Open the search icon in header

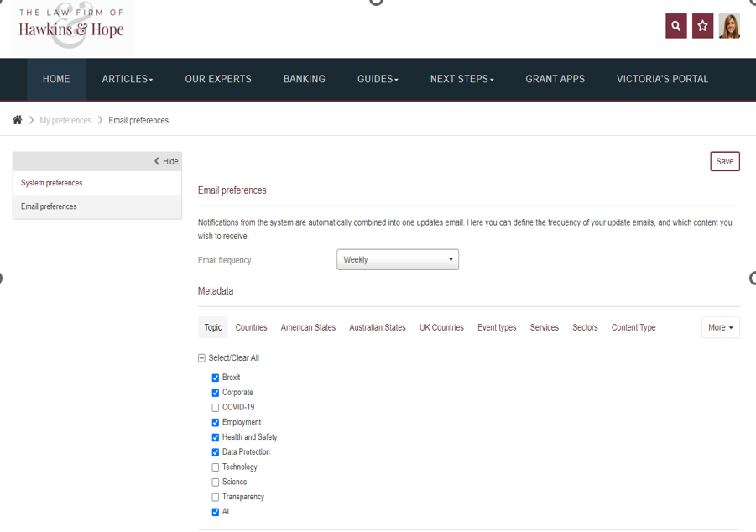tap(675, 26)
